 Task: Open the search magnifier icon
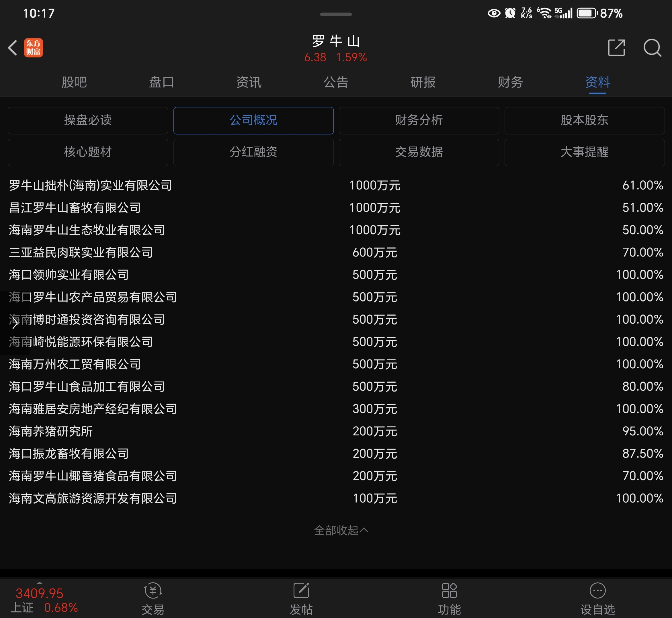tap(652, 48)
